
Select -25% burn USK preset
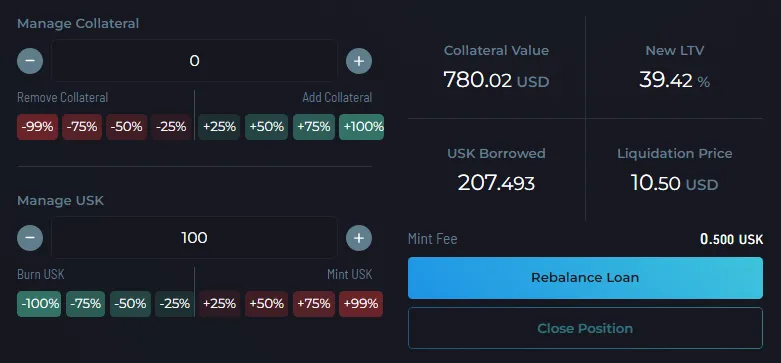[174, 304]
